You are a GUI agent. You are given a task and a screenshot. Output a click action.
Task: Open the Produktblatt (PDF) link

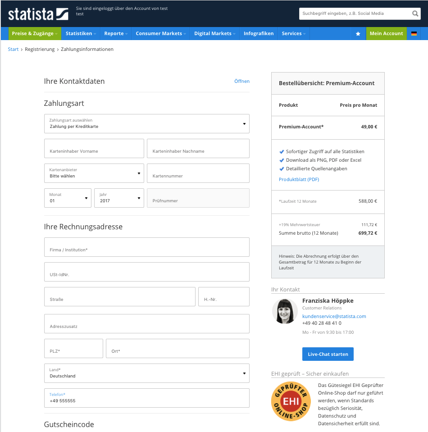(299, 179)
